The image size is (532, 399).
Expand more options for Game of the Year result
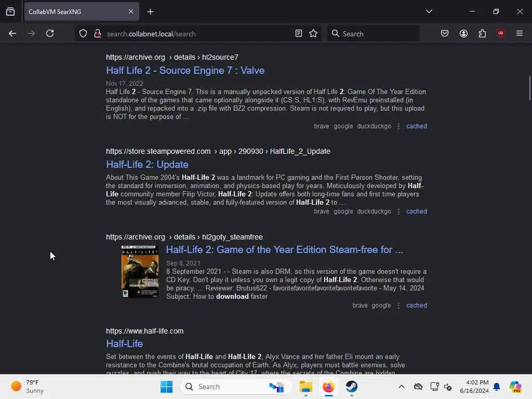tap(398, 305)
